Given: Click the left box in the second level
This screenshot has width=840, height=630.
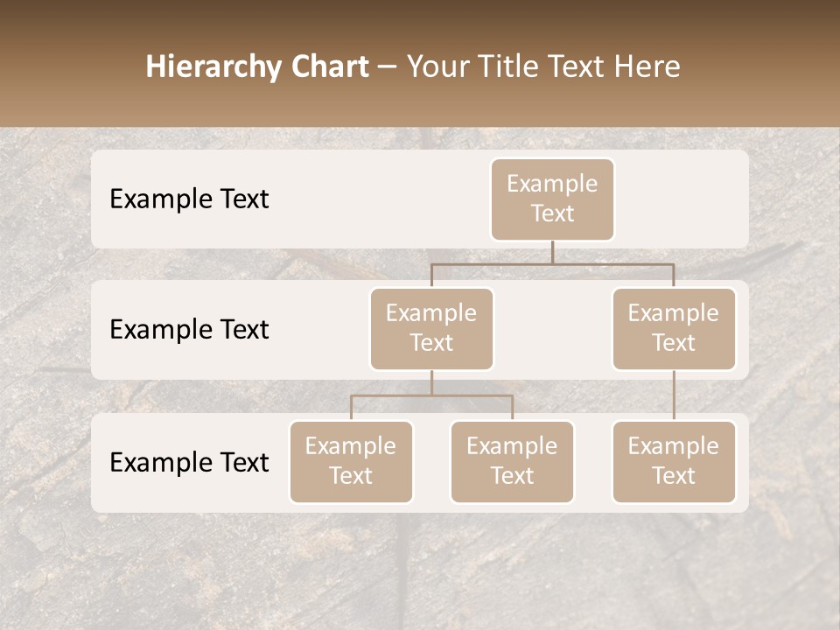Looking at the screenshot, I should pyautogui.click(x=431, y=328).
